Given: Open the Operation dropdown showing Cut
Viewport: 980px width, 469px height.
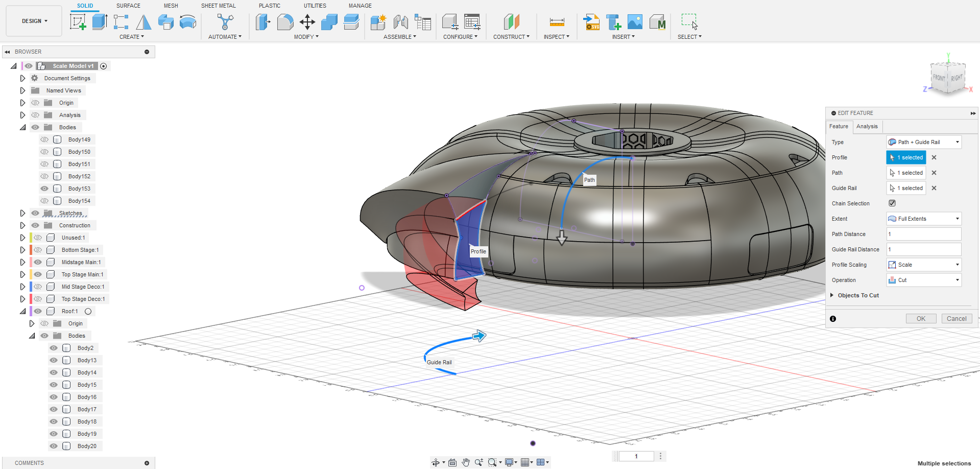Looking at the screenshot, I should (924, 280).
